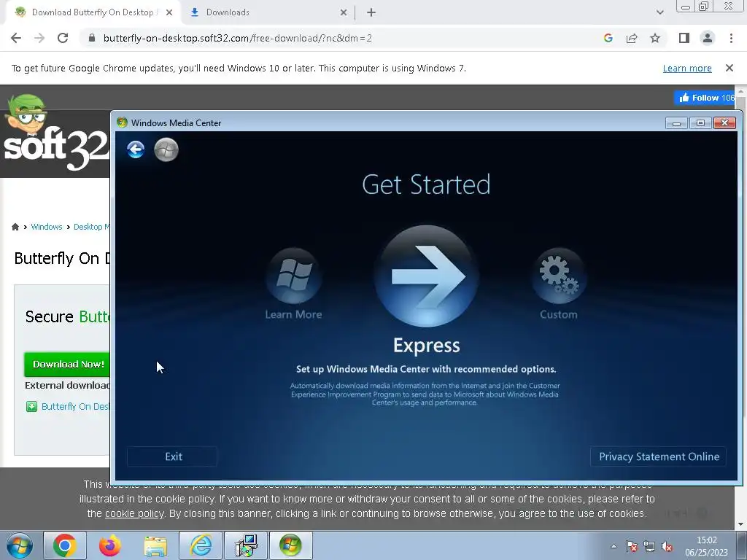747x560 pixels.
Task: Open the Butterfly On Desktop external link
Action: coord(75,407)
